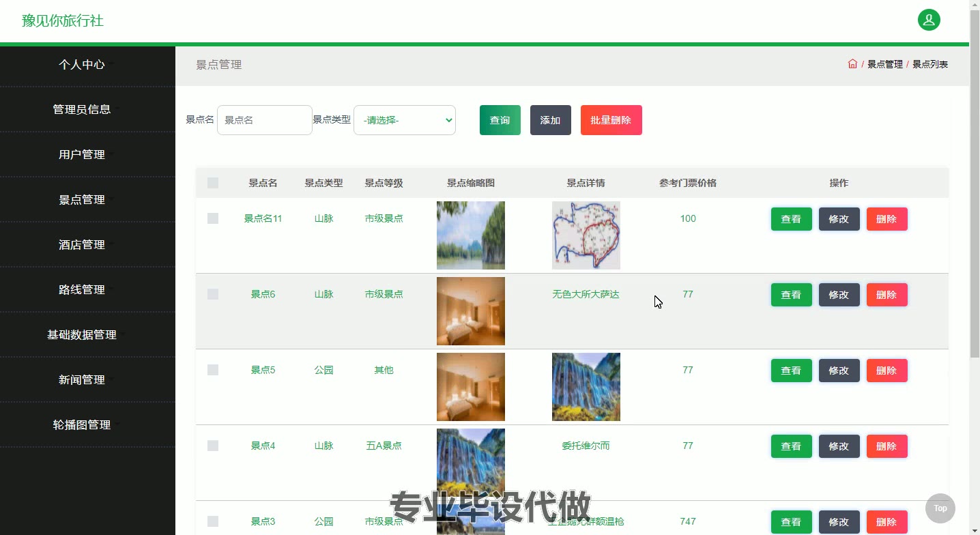Expand the 管理员信息 sidebar menu
The height and width of the screenshot is (535, 980).
click(87, 110)
